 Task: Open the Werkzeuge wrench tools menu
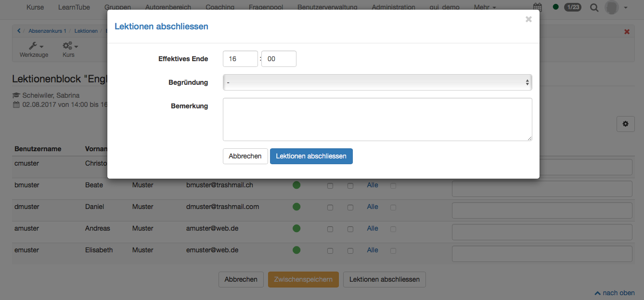[34, 49]
